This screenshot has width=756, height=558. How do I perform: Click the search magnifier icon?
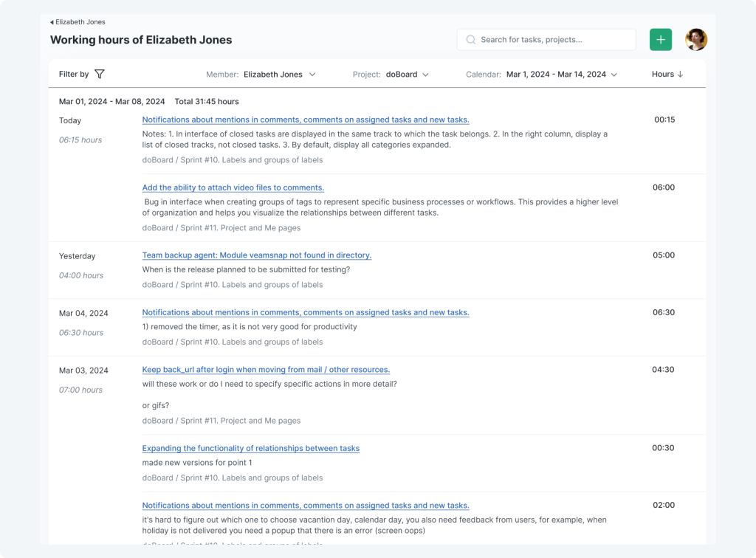pos(470,40)
